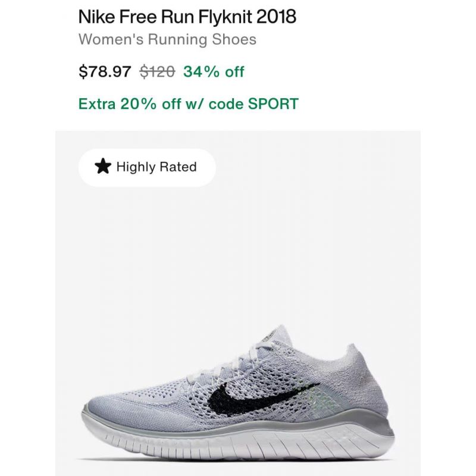Click the black star icon in the badge
This screenshot has width=476, height=476.
coord(103,167)
